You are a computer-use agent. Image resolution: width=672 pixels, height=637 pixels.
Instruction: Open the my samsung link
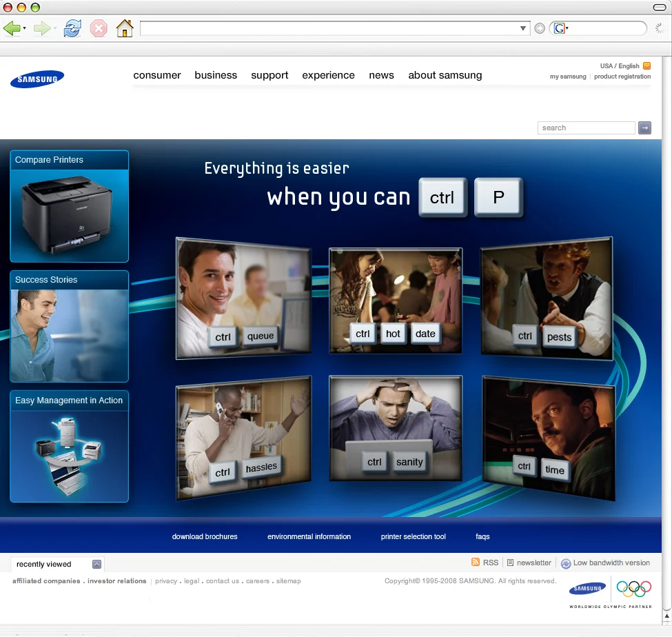click(x=568, y=77)
